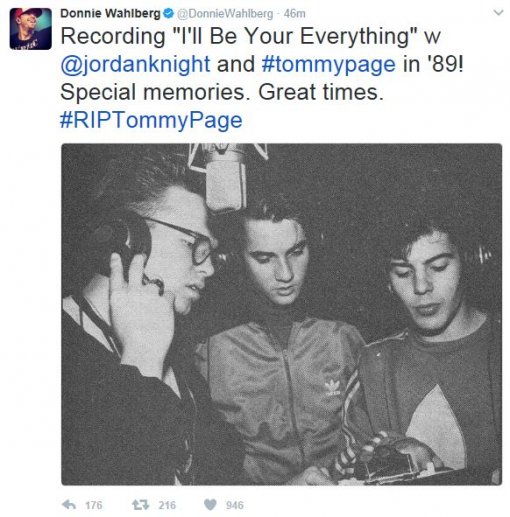
Task: Click the Donnie Wahlberg display name
Action: (110, 13)
